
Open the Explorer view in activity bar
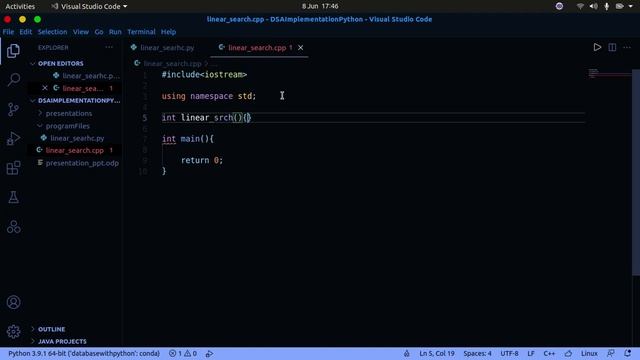(13, 51)
